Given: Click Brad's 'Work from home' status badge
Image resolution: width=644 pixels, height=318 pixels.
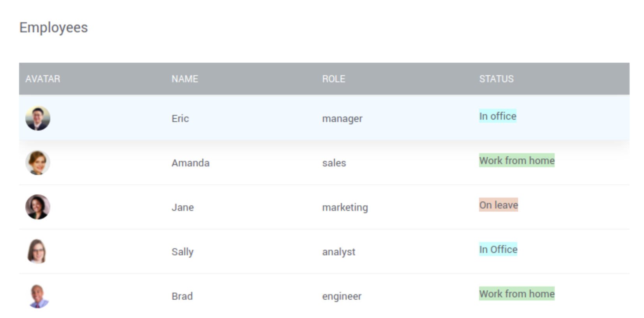Looking at the screenshot, I should [x=516, y=294].
